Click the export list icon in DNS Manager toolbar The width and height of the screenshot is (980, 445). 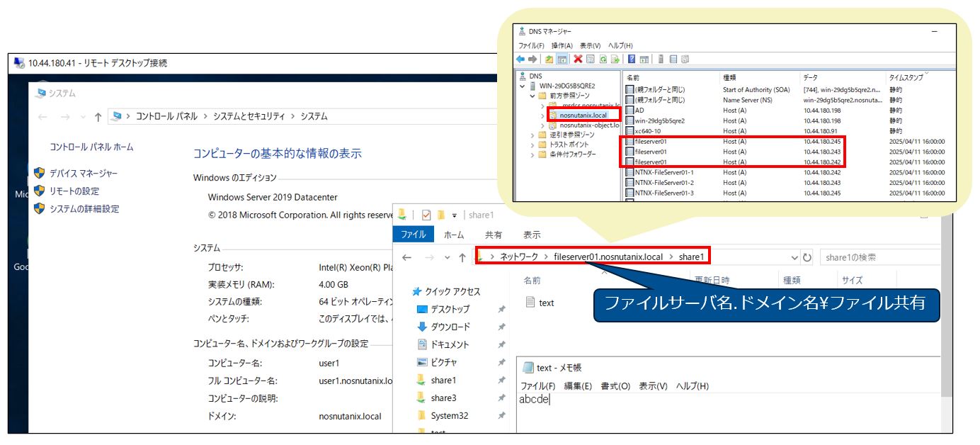(615, 59)
